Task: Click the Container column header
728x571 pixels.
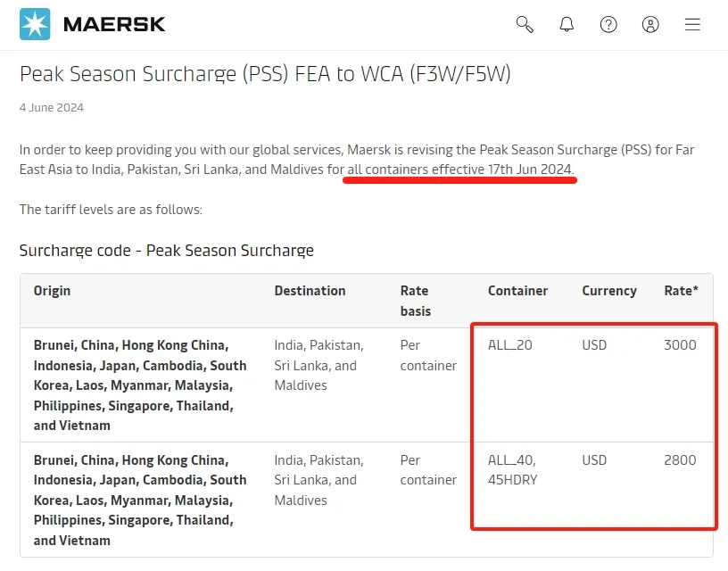Action: pyautogui.click(x=517, y=291)
